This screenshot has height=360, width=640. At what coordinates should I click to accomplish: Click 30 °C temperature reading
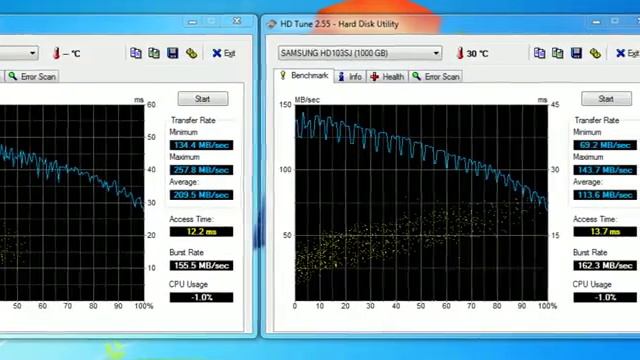[477, 53]
